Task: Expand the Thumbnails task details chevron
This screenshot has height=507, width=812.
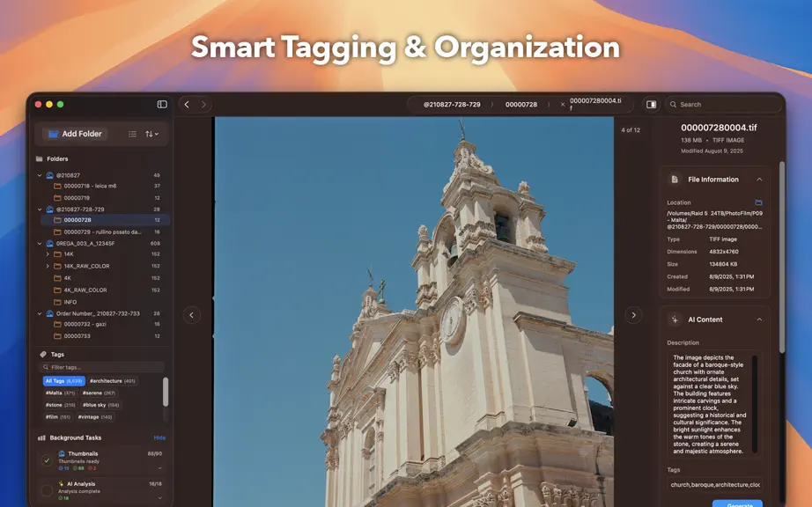Action: [159, 469]
